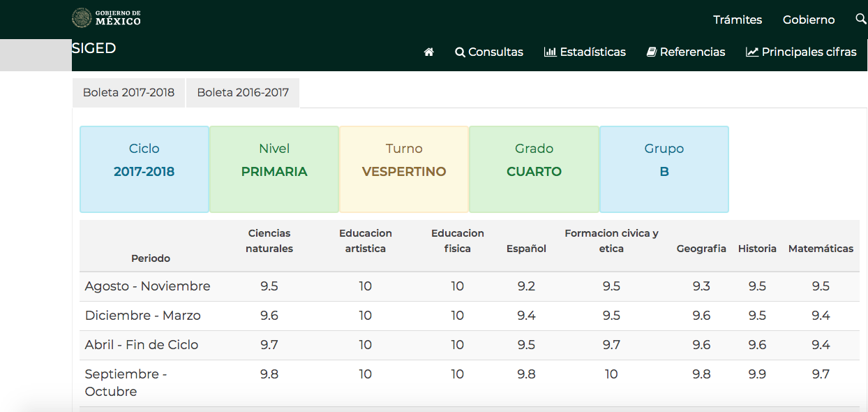Open search using the top-right magnifier icon
This screenshot has width=868, height=412.
coord(861,19)
